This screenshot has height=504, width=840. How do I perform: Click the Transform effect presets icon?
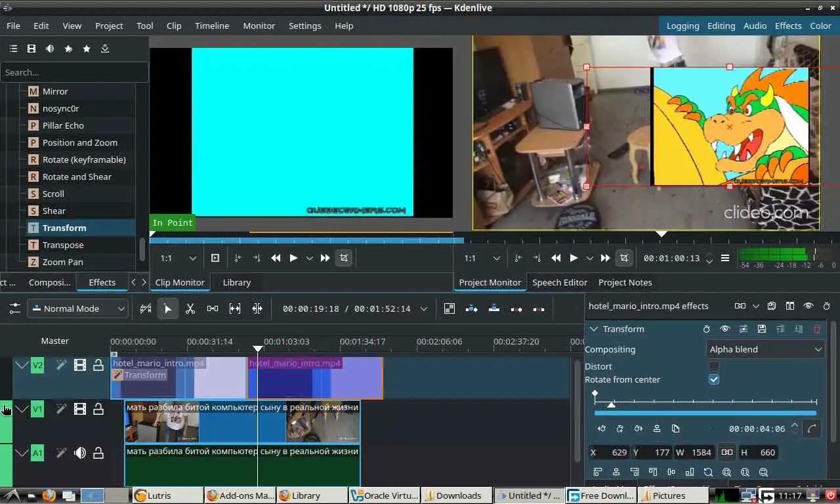point(743,329)
